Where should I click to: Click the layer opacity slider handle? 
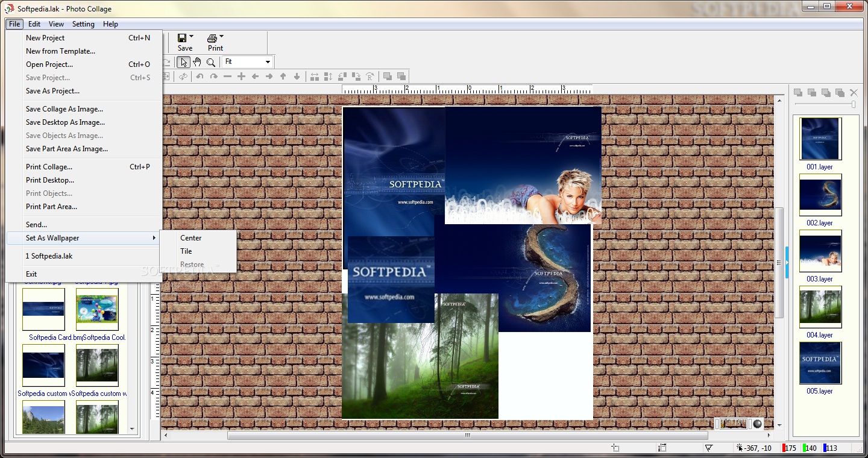pyautogui.click(x=854, y=105)
